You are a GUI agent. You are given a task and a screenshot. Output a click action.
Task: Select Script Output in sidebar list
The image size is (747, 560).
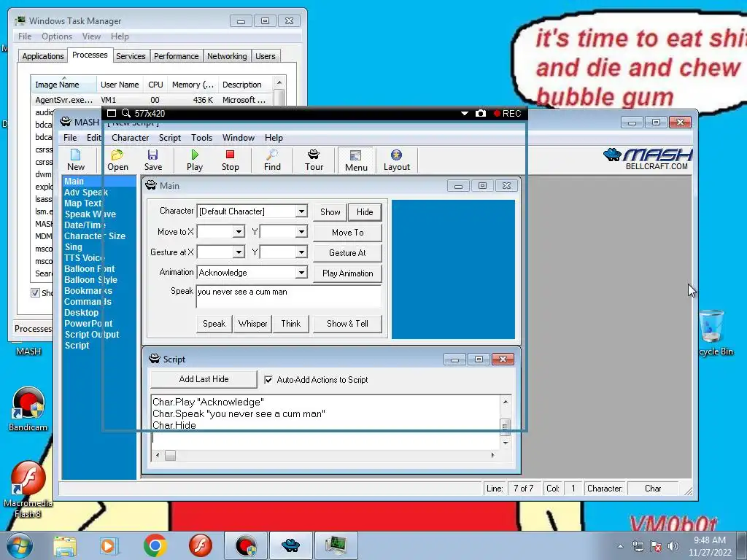92,334
